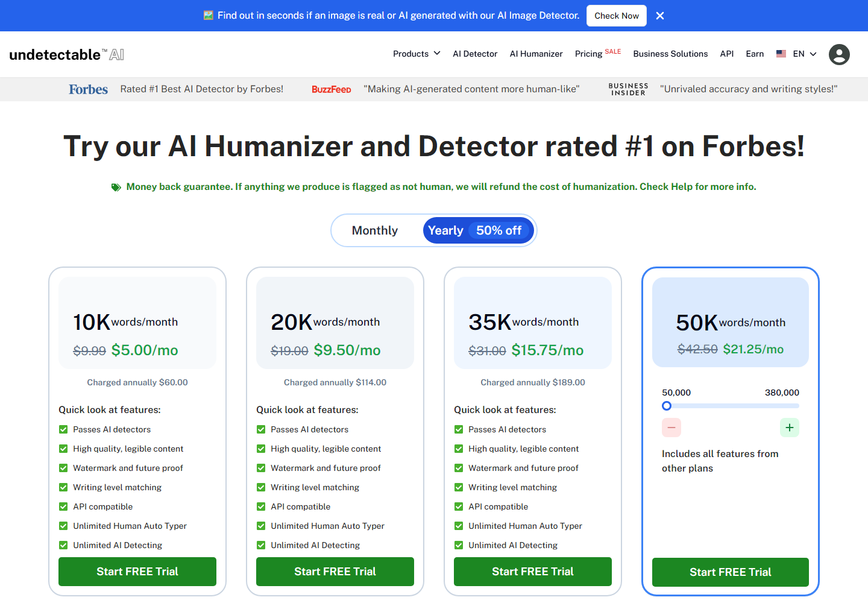Expand the EN language dropdown
Image resolution: width=868 pixels, height=603 pixels.
[805, 54]
